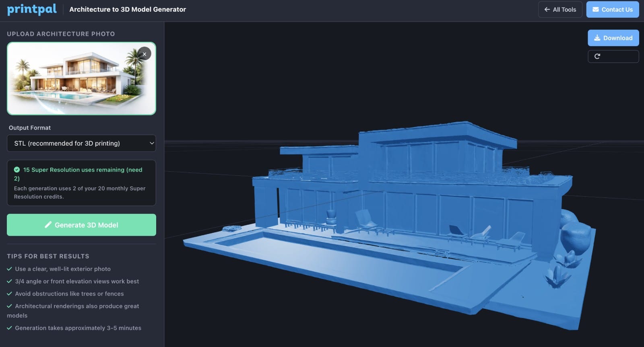Screen dimensions: 644x347
Task: Click the 3/4 angle elevation tip text
Action: pyautogui.click(x=77, y=281)
